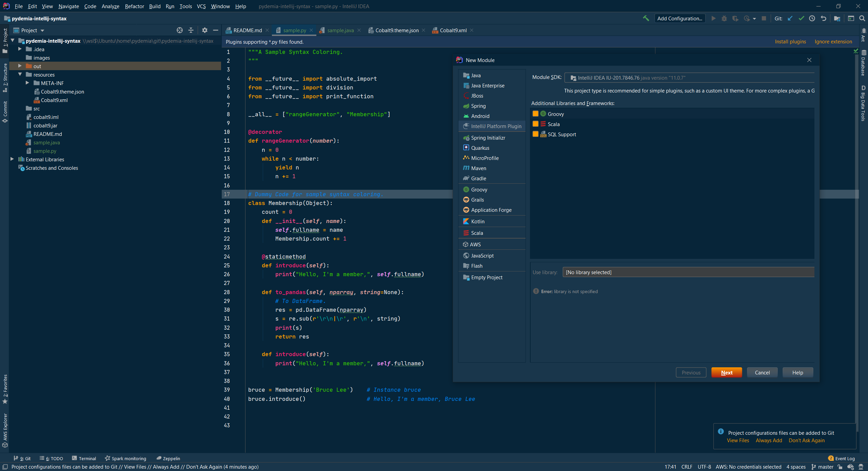Open the Database side panel

[863, 63]
